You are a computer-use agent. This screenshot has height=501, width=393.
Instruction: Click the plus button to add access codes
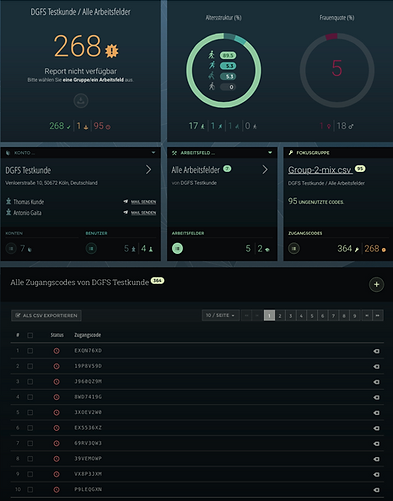point(376,284)
